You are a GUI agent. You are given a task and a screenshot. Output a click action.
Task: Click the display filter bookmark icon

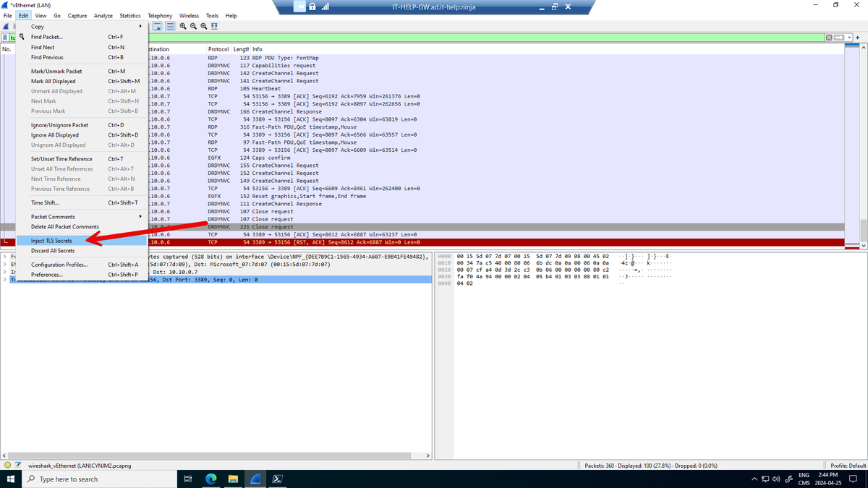(x=5, y=37)
